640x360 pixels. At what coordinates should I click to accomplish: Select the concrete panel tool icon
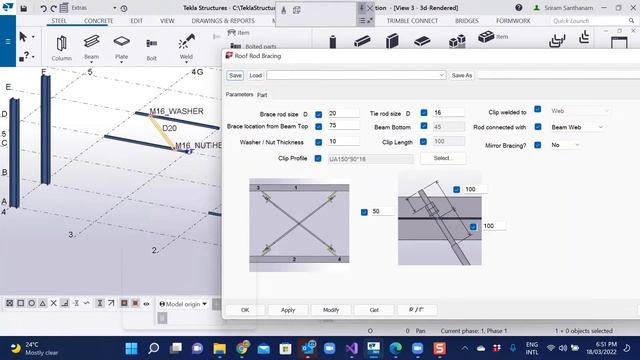click(392, 41)
